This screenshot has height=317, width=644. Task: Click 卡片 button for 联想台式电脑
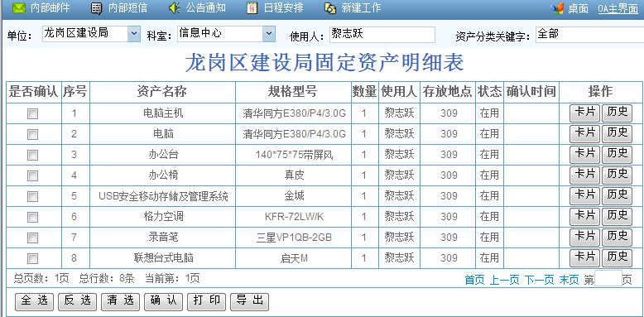tap(585, 258)
